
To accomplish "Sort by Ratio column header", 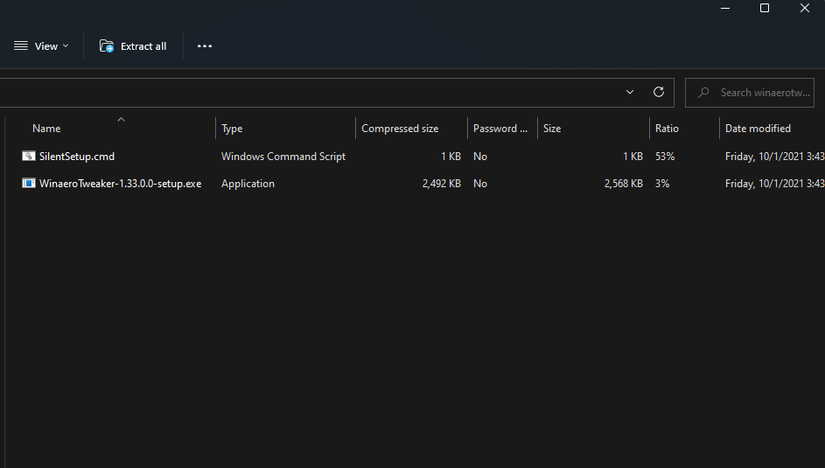I will point(667,128).
